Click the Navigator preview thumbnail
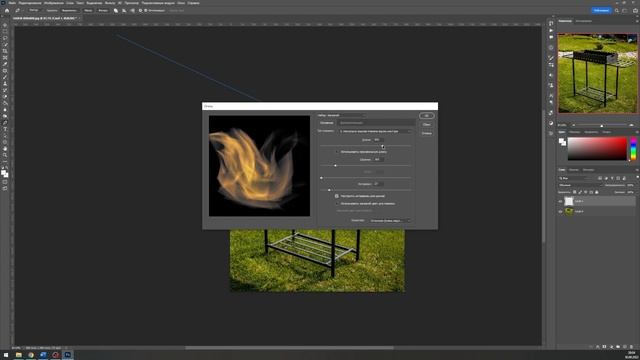Screen dimensions: 640x360 (x=598, y=73)
